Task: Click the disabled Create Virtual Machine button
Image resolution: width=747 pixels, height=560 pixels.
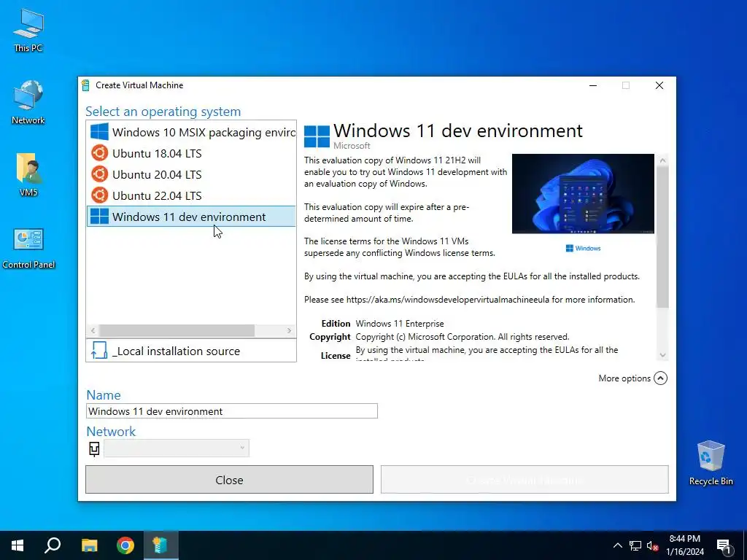Action: [x=525, y=480]
